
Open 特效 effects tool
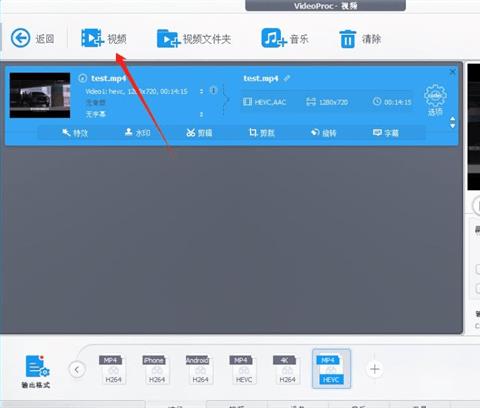[x=75, y=133]
